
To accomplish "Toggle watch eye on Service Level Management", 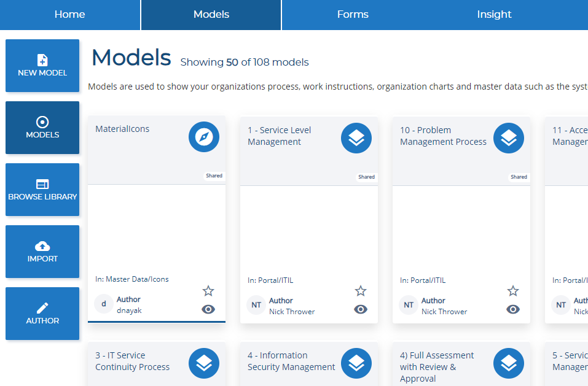I will coord(361,309).
